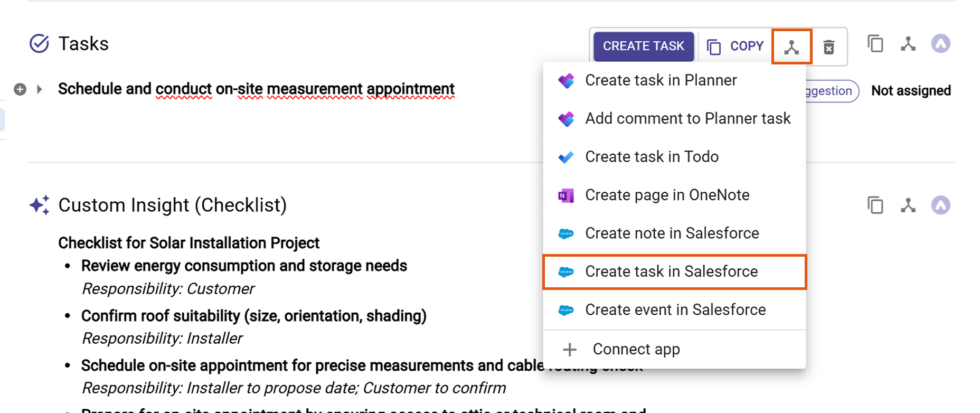Choose Create page in OneNote

pos(667,195)
